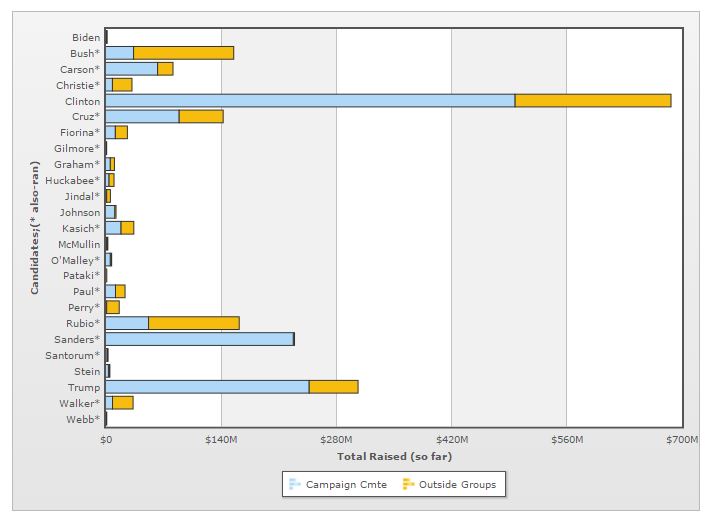Image resolution: width=717 pixels, height=527 pixels.
Task: Select Kasich's yellow outside groups bar
Action: 127,228
